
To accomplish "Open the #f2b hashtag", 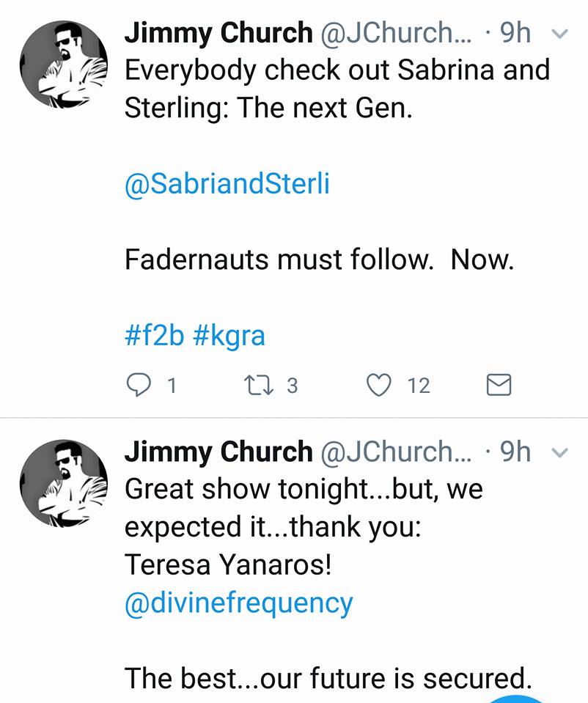I will coord(154,336).
